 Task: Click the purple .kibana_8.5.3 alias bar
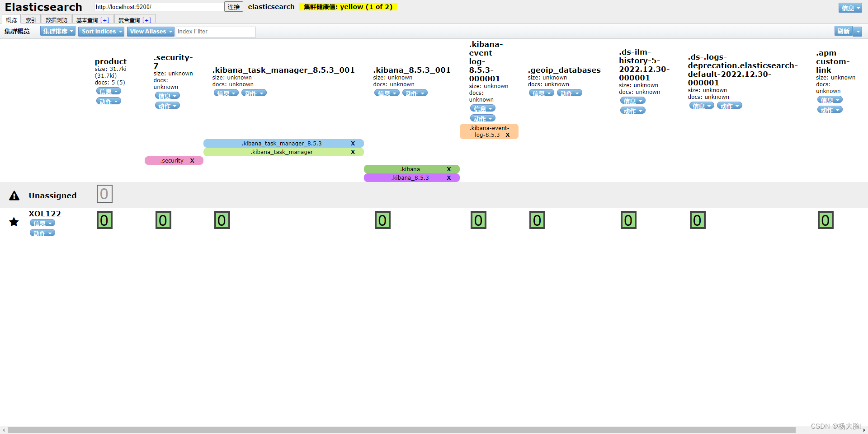(x=412, y=178)
